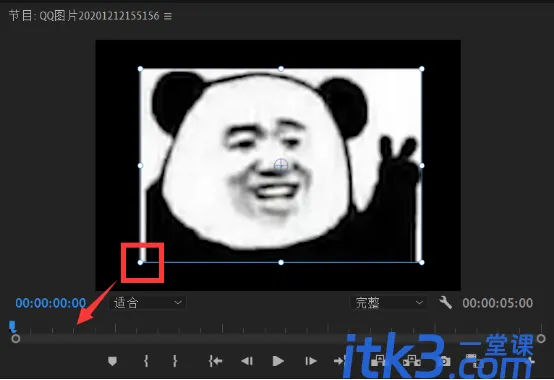Step back one frame

pos(247,361)
